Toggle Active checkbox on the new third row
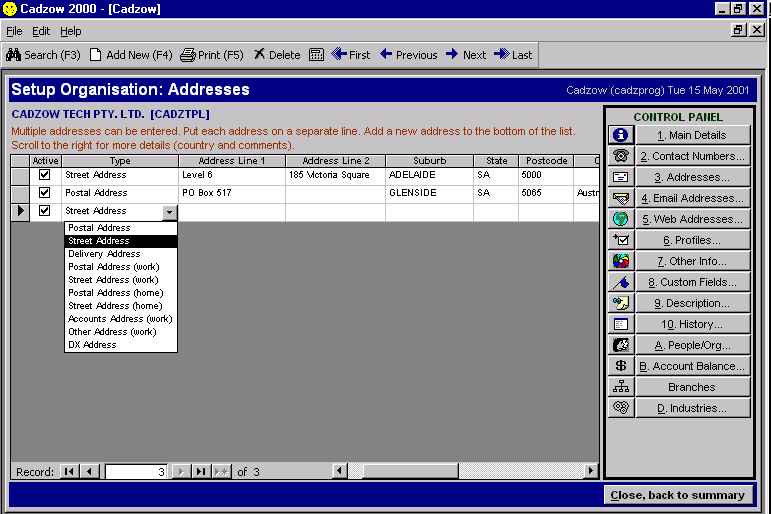 [x=44, y=211]
